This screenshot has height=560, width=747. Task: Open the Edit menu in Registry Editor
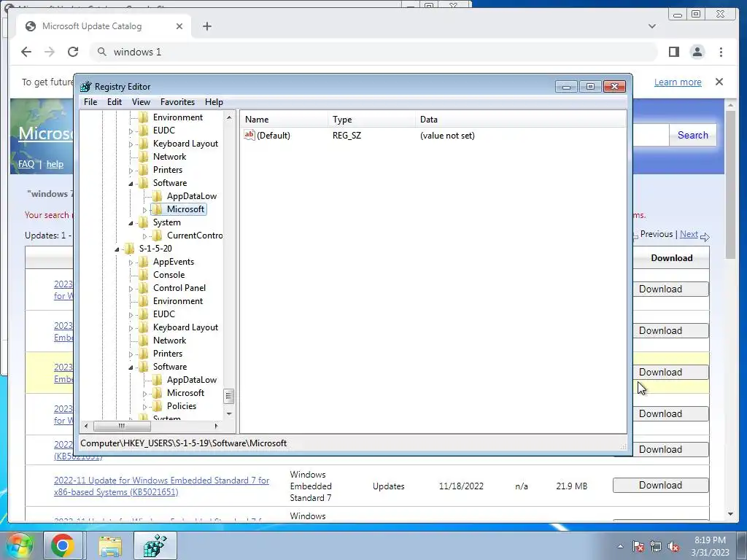point(115,102)
